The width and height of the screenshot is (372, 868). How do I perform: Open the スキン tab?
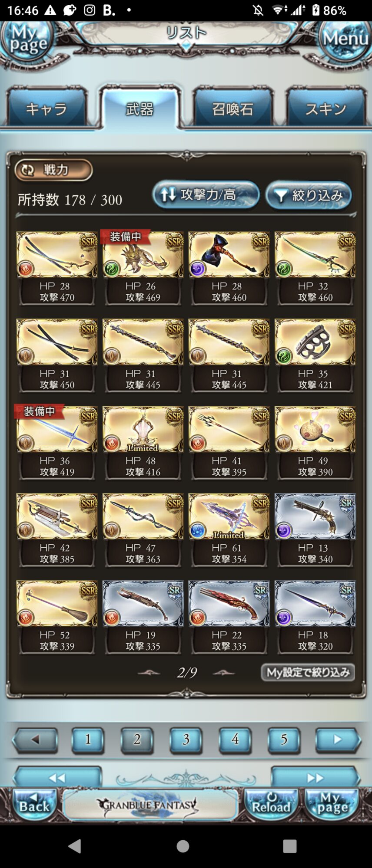tap(326, 108)
